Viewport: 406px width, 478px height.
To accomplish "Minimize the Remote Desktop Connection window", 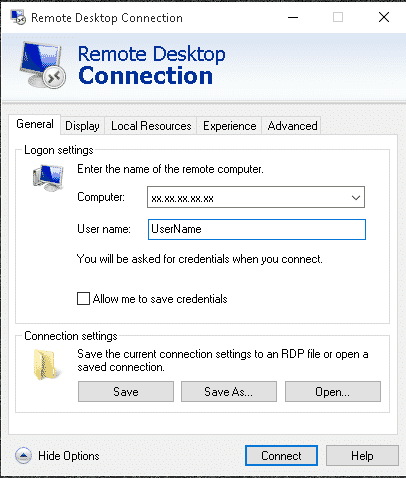I will coord(293,17).
